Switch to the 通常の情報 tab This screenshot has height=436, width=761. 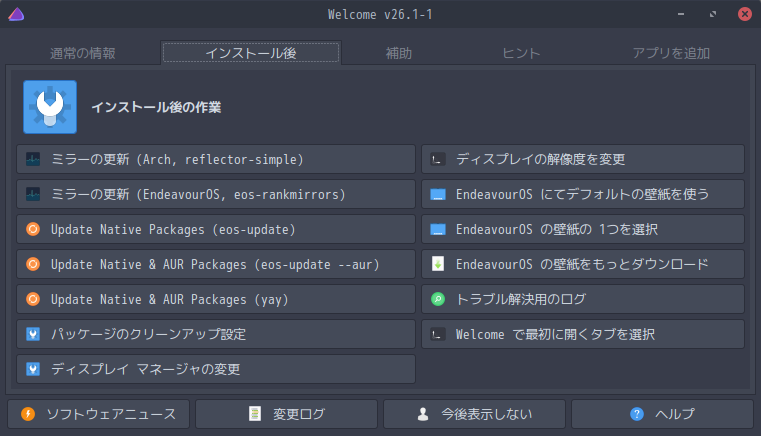pyautogui.click(x=82, y=53)
